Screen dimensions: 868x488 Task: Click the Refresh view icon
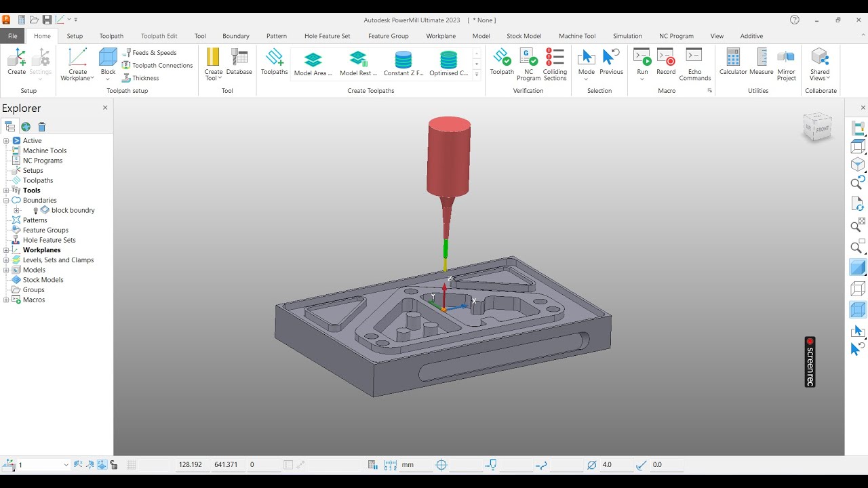tap(858, 203)
